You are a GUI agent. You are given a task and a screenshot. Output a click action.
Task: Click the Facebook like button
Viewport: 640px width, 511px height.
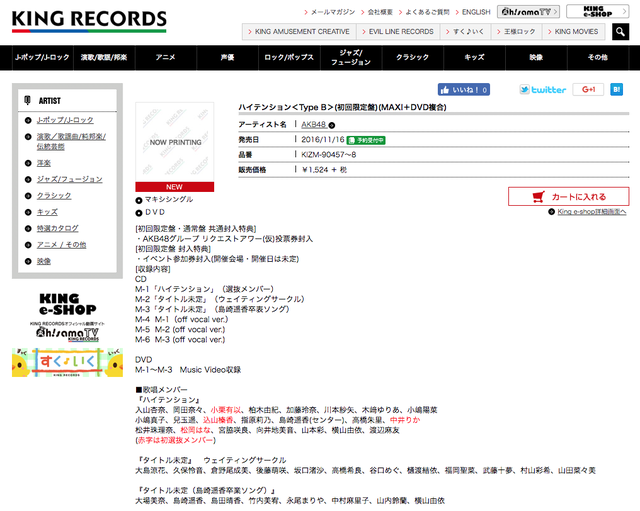464,90
